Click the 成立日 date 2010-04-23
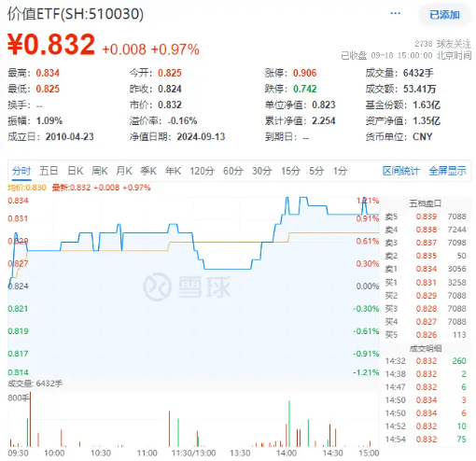Viewport: 476px width, 461px height. tap(70, 136)
